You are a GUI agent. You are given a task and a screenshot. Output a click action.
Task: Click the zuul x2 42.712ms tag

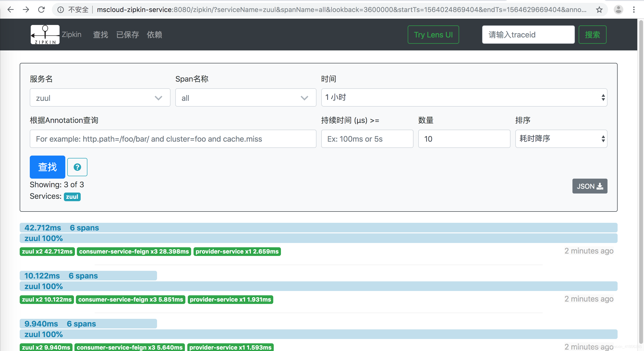pyautogui.click(x=47, y=252)
